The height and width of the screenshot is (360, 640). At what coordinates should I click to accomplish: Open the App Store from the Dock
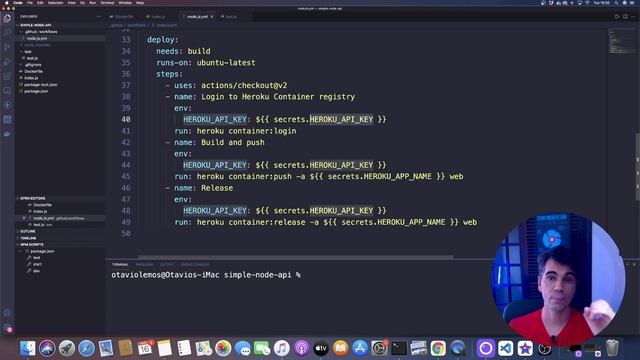360,348
